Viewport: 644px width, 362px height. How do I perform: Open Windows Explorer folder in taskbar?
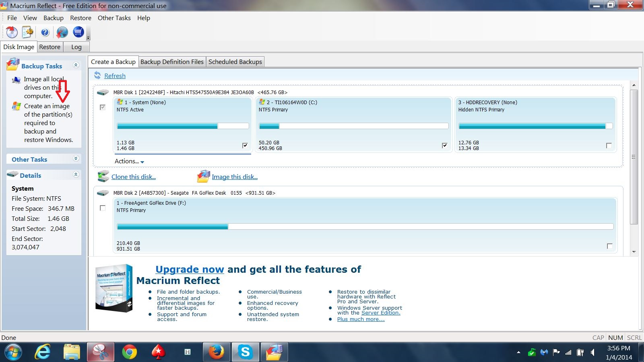click(72, 352)
